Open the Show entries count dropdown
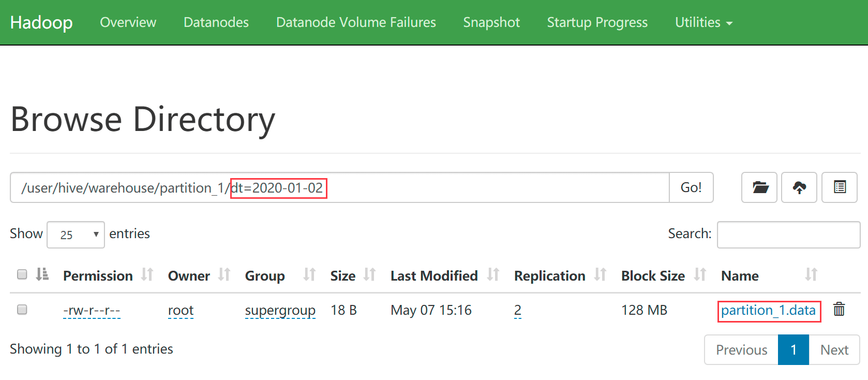This screenshot has width=868, height=380. [76, 235]
